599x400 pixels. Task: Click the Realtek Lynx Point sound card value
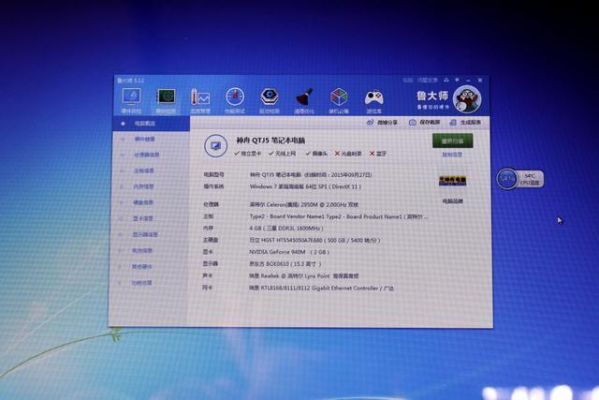click(x=304, y=276)
